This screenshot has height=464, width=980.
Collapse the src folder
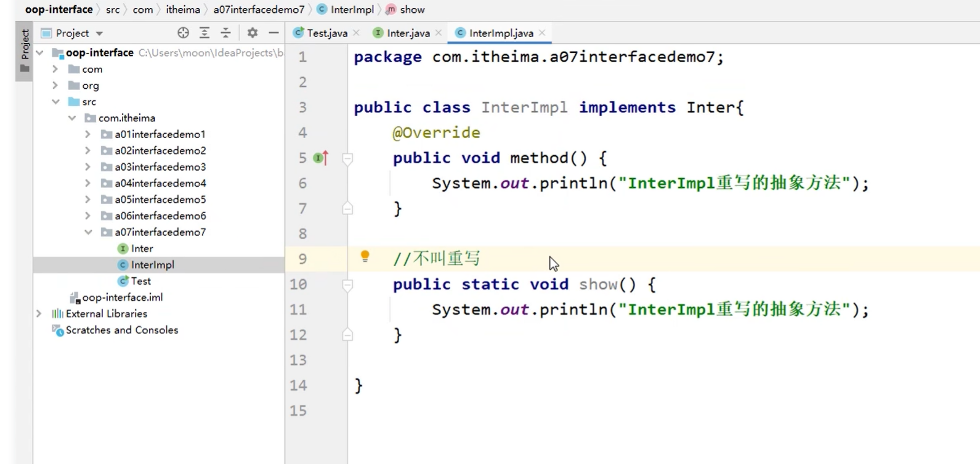(x=55, y=102)
